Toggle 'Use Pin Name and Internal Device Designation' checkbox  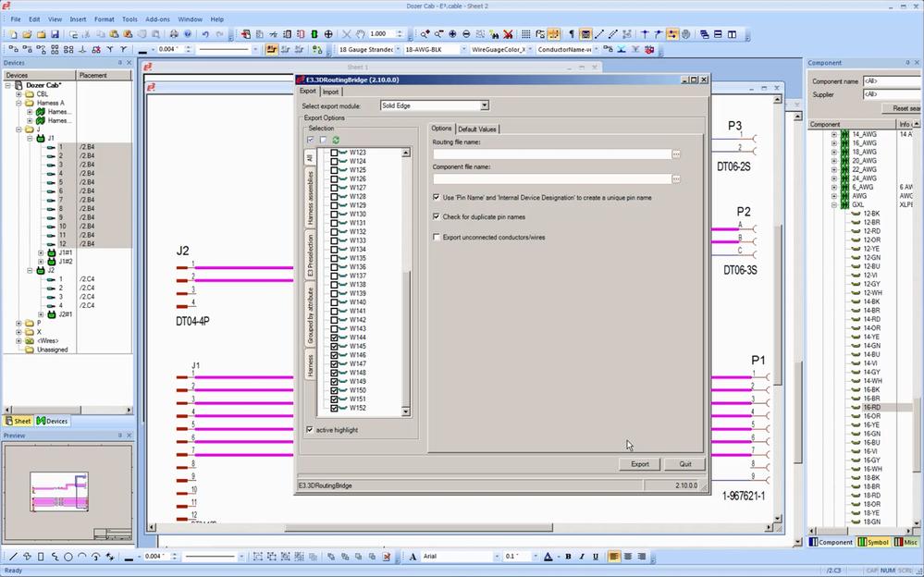pos(436,198)
